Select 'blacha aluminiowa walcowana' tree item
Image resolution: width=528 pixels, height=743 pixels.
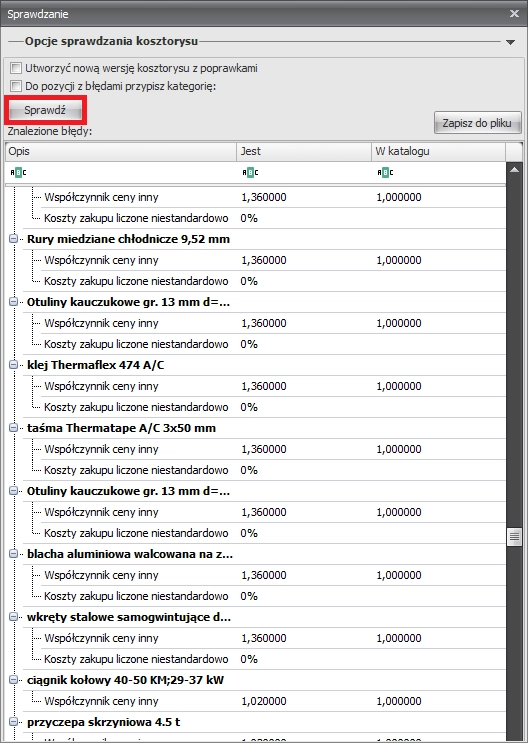click(x=130, y=554)
